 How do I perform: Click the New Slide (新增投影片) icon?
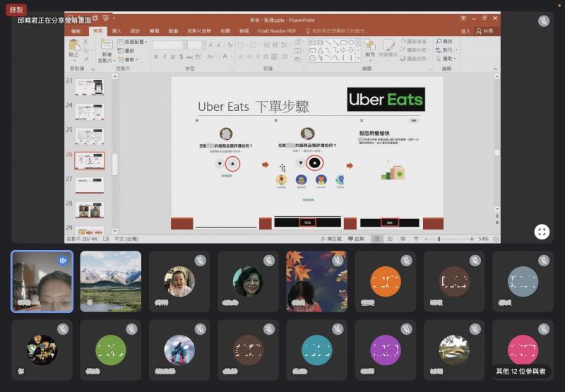click(107, 45)
